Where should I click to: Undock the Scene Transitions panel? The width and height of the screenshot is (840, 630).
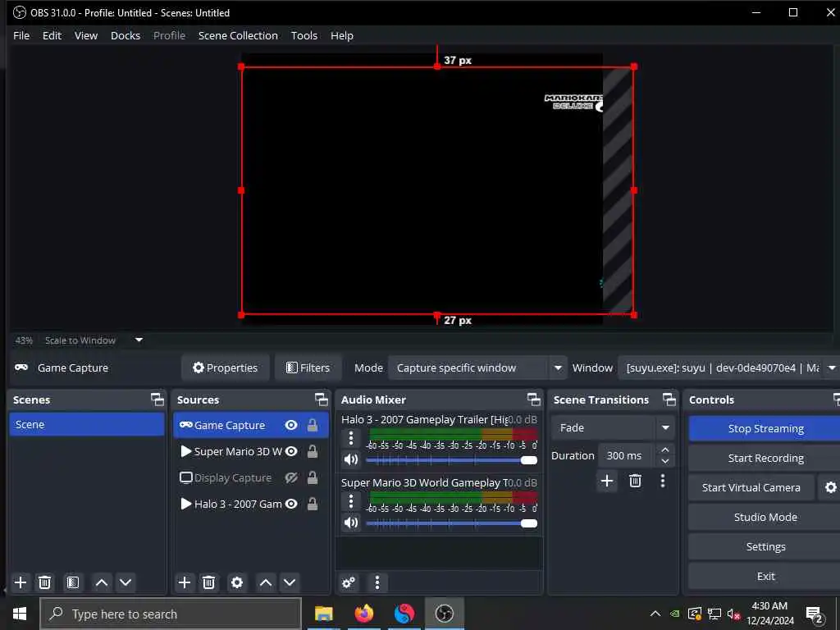[x=669, y=399]
